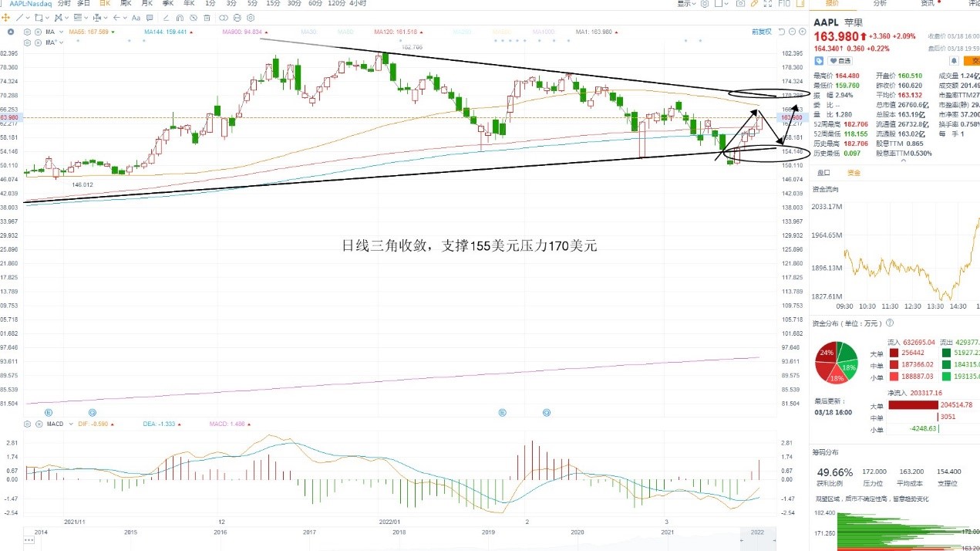Reset chart zoom with undo arrow

[782, 32]
